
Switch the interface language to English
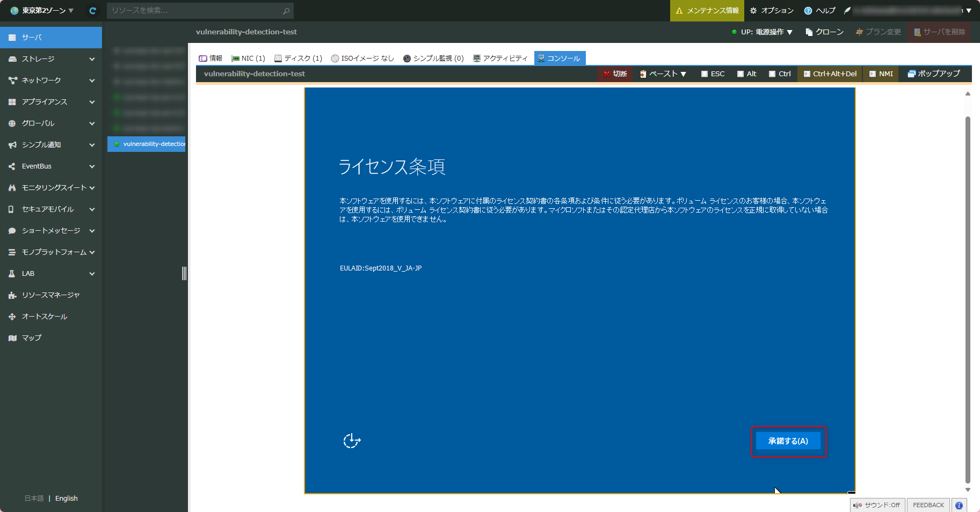(x=66, y=498)
